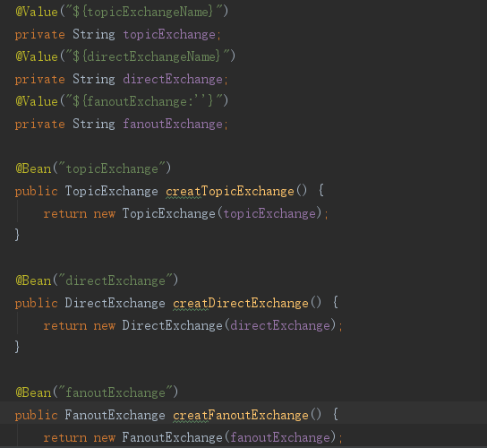
Task: Click the @Bean("directExchange") annotation
Action: [97, 280]
